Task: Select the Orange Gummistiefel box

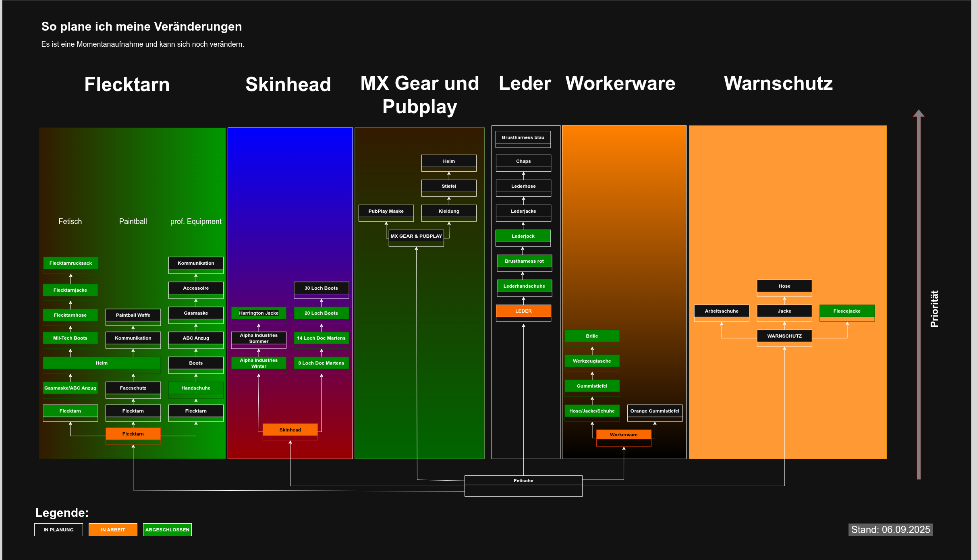Action: tap(655, 411)
